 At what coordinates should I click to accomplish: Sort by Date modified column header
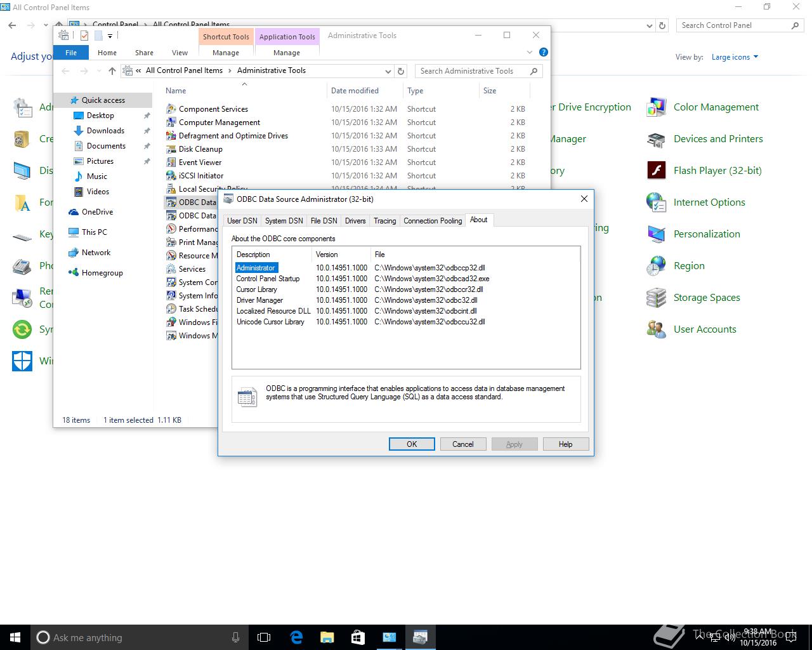365,91
